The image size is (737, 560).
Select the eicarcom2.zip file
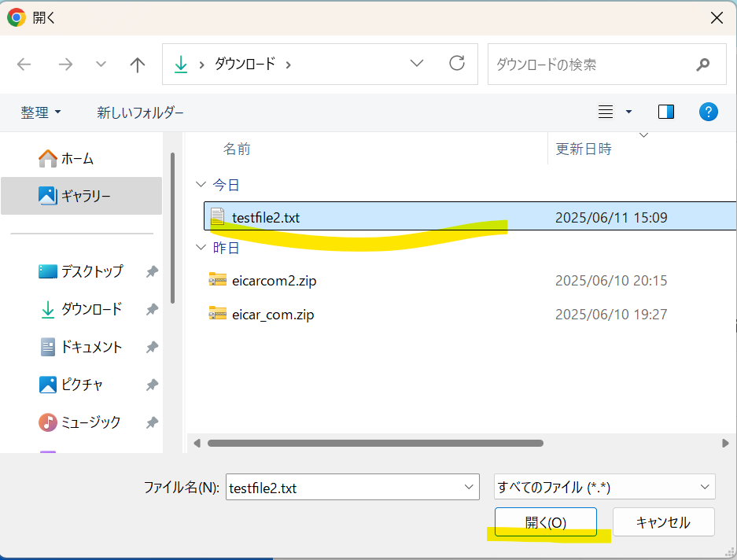click(x=274, y=280)
